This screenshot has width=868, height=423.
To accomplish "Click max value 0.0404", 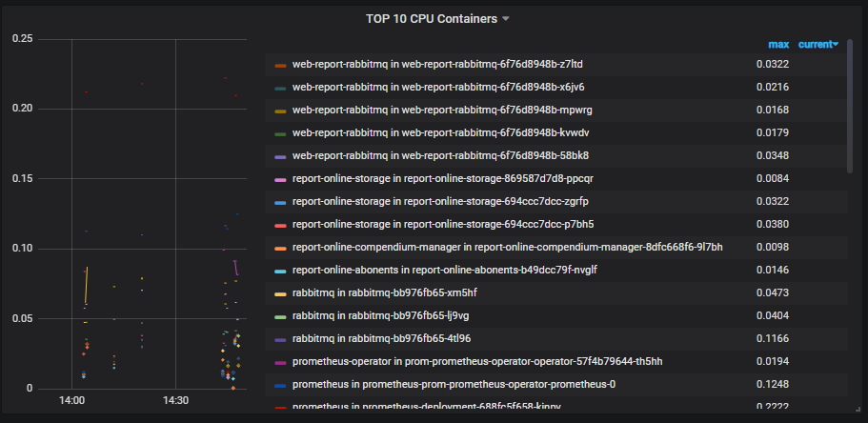I will coord(773,315).
